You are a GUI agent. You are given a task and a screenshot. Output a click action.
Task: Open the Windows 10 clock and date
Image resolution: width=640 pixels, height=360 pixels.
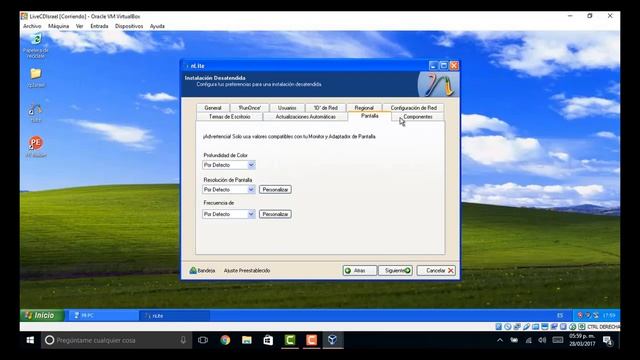(582, 340)
